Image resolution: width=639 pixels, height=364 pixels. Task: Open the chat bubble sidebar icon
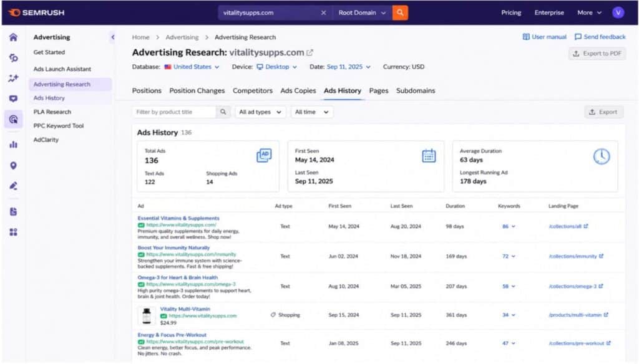pyautogui.click(x=14, y=98)
